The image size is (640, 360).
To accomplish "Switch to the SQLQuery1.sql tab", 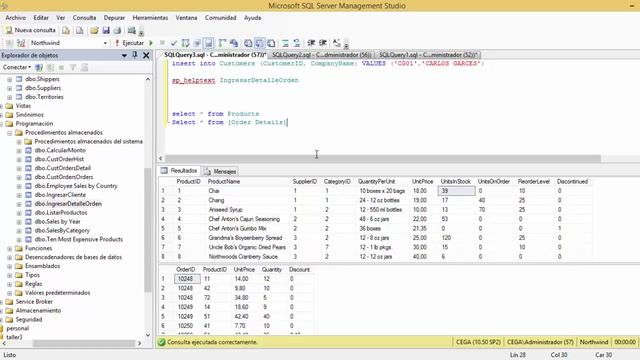I will (x=429, y=55).
